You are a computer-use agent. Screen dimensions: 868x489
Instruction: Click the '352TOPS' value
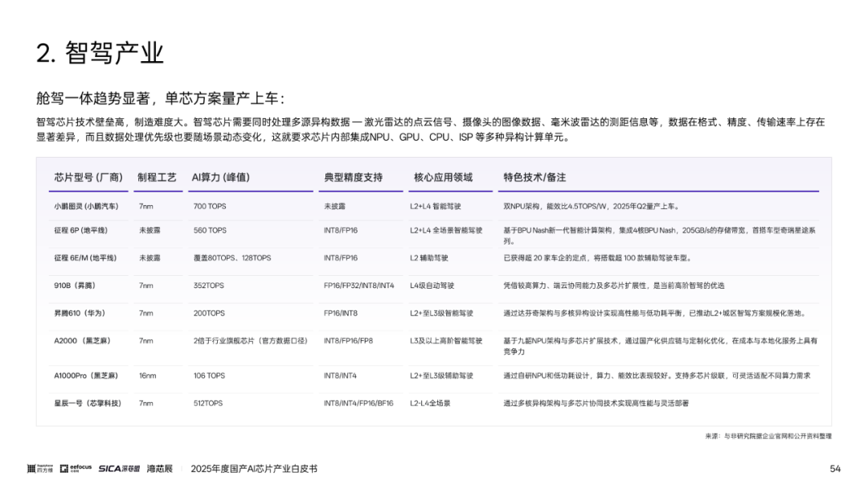tap(209, 286)
